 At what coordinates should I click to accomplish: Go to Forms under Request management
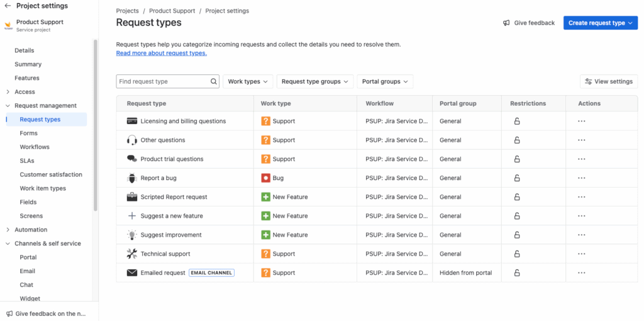point(28,133)
